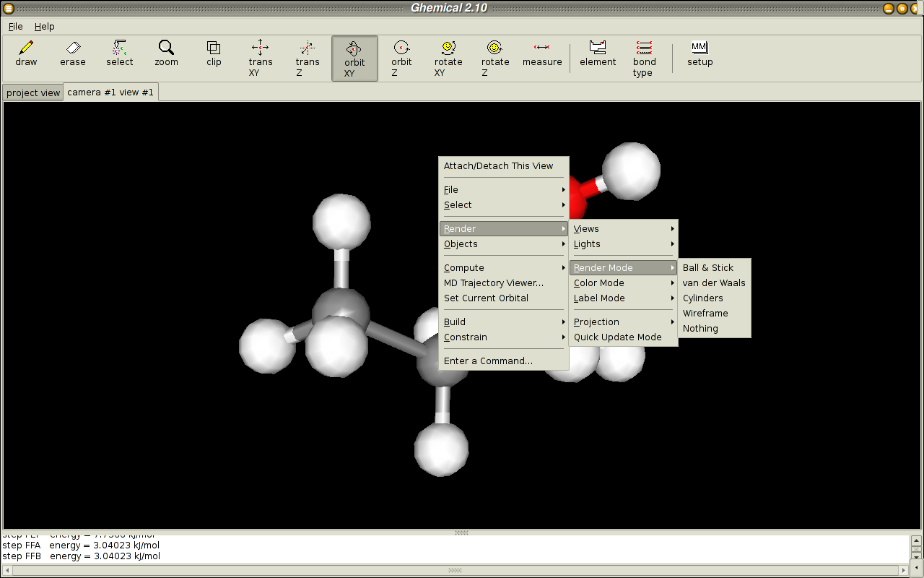Switch to the project view tab
This screenshot has height=578, width=924.
(x=33, y=93)
